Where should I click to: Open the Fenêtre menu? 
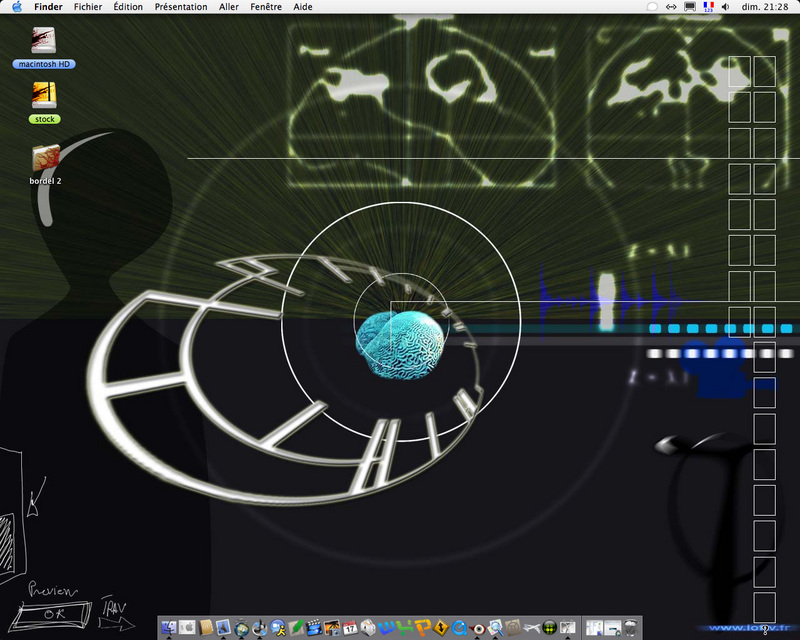pyautogui.click(x=266, y=7)
